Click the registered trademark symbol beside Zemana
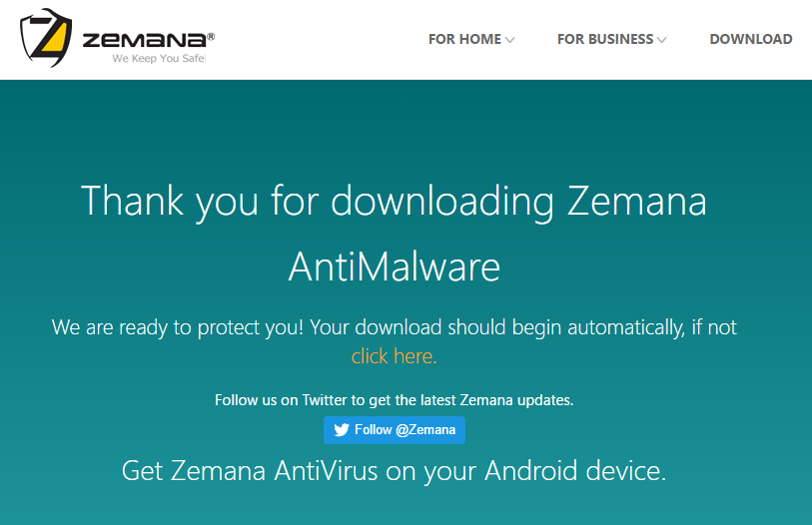 pos(210,36)
